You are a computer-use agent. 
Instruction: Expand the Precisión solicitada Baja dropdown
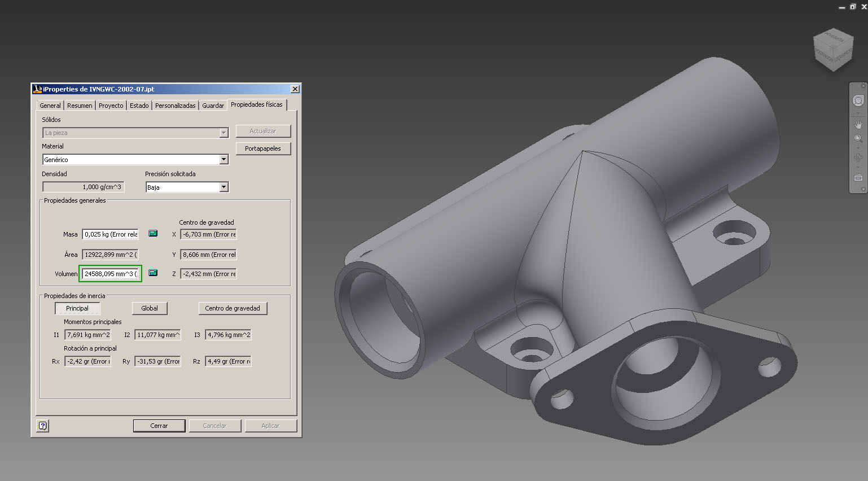point(223,187)
